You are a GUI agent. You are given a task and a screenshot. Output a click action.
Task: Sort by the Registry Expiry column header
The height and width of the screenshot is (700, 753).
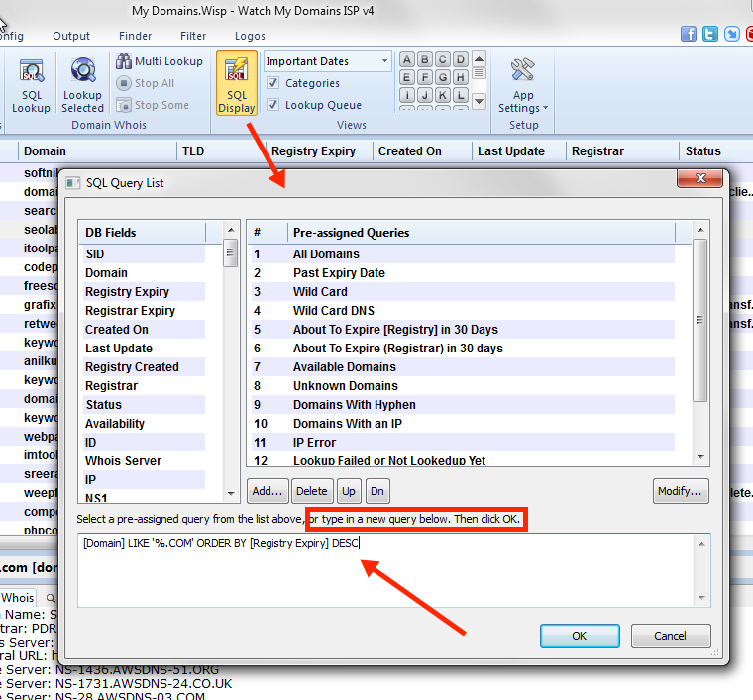(x=317, y=151)
